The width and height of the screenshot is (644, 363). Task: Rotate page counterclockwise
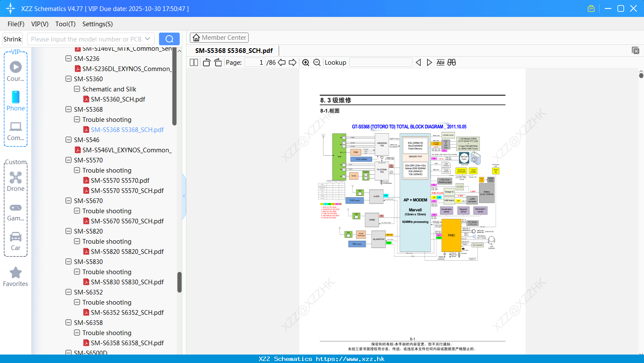pyautogui.click(x=206, y=63)
